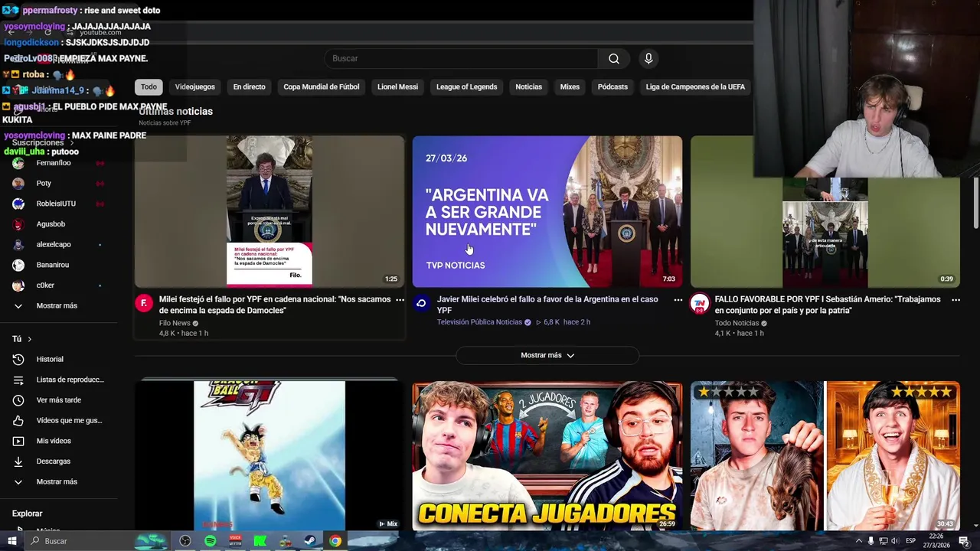Open Mis videos in sidebar
Image resolution: width=980 pixels, height=551 pixels.
click(60, 441)
